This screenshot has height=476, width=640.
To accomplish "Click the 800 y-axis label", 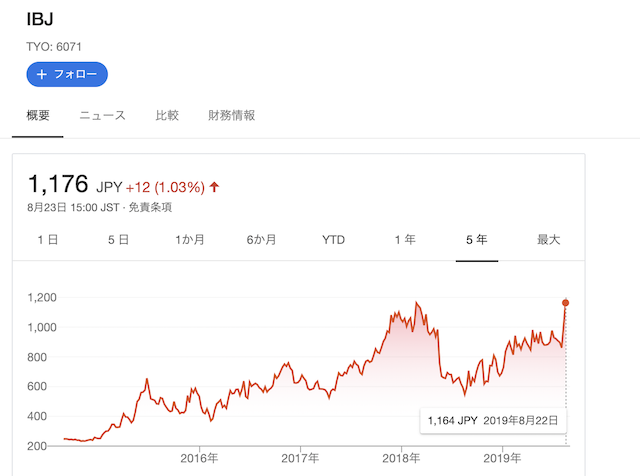I will tap(37, 357).
